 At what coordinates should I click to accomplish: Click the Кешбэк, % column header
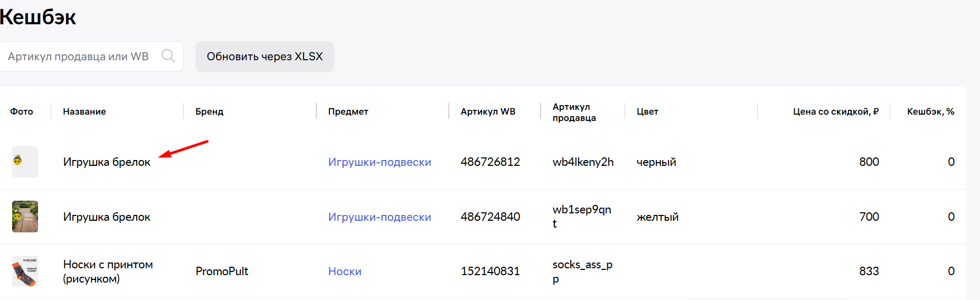coord(930,111)
